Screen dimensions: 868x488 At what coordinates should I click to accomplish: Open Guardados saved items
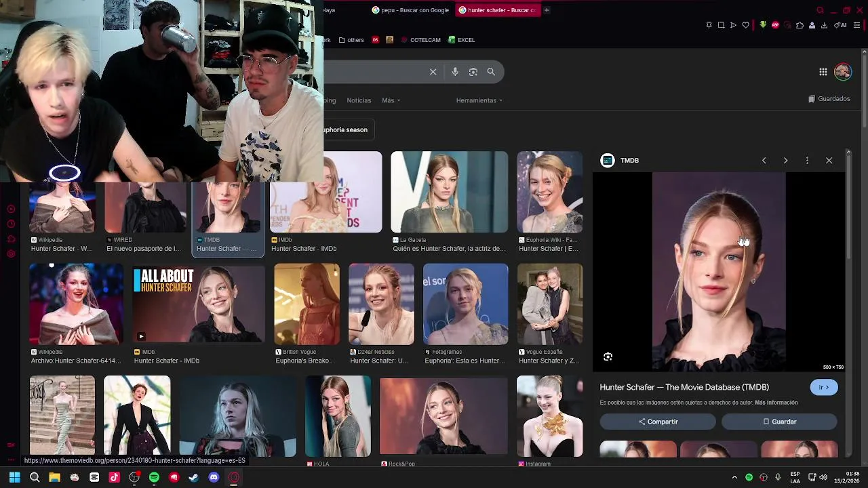tap(829, 99)
